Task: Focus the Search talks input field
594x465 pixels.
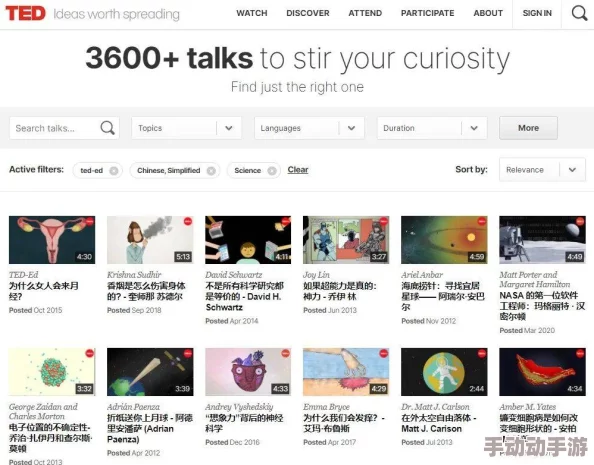Action: coord(55,128)
